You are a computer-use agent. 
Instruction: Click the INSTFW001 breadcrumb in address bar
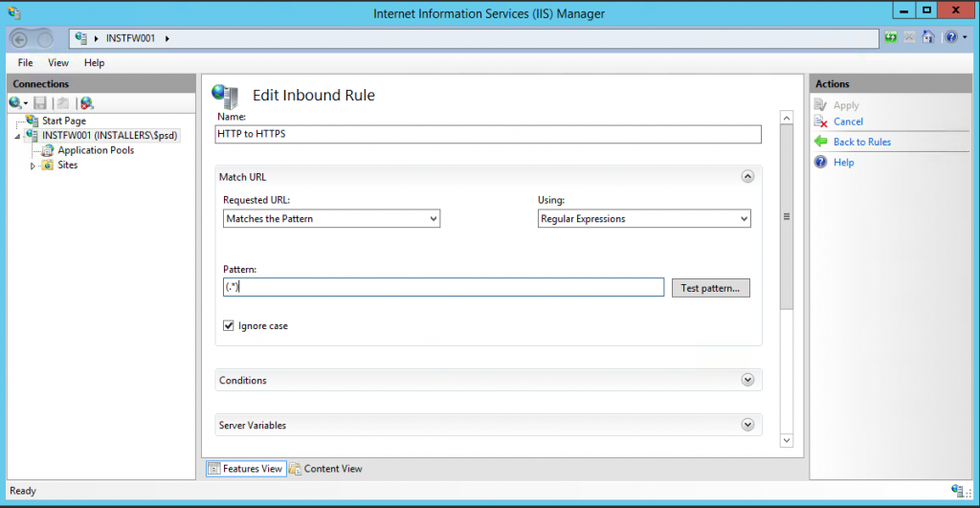tap(130, 38)
